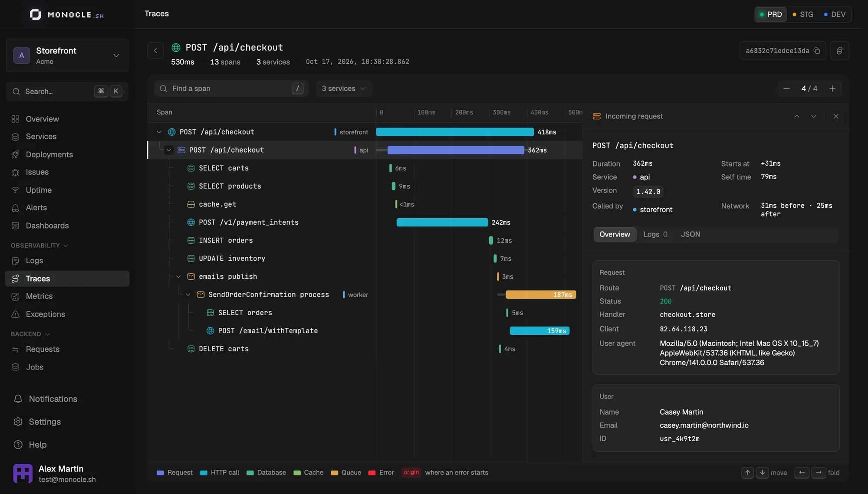The height and width of the screenshot is (494, 868).
Task: Select the Overview tab in details panel
Action: [615, 234]
